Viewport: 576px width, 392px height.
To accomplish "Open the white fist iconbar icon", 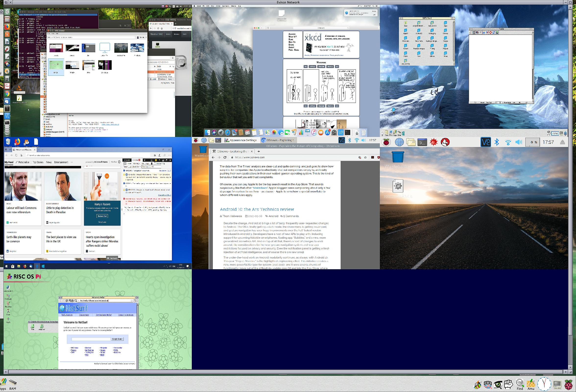I will (509, 384).
